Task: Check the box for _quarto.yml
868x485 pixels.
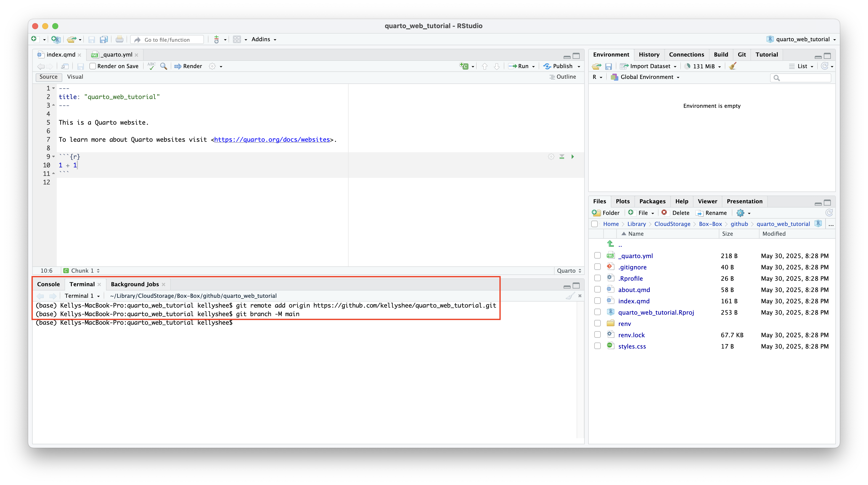Action: [x=598, y=256]
